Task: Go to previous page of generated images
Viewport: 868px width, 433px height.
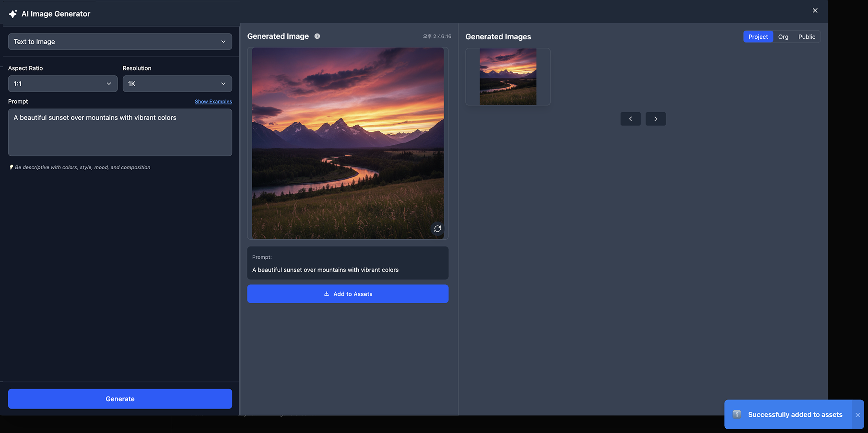Action: [x=630, y=119]
